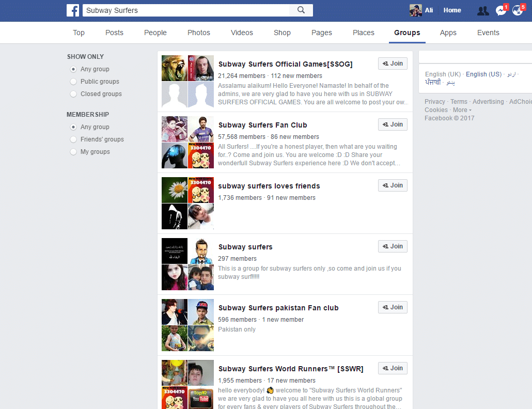This screenshot has width=532, height=409.
Task: Join Subway Surfers Fan Club
Action: [393, 124]
